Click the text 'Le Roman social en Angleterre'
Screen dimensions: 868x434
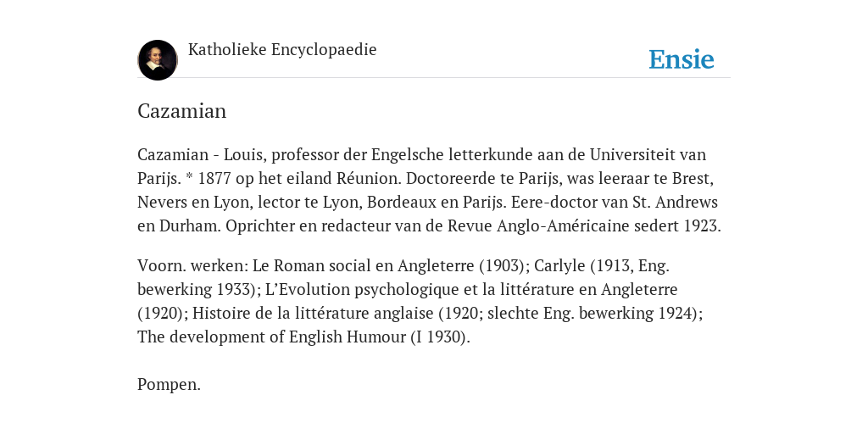363,265
